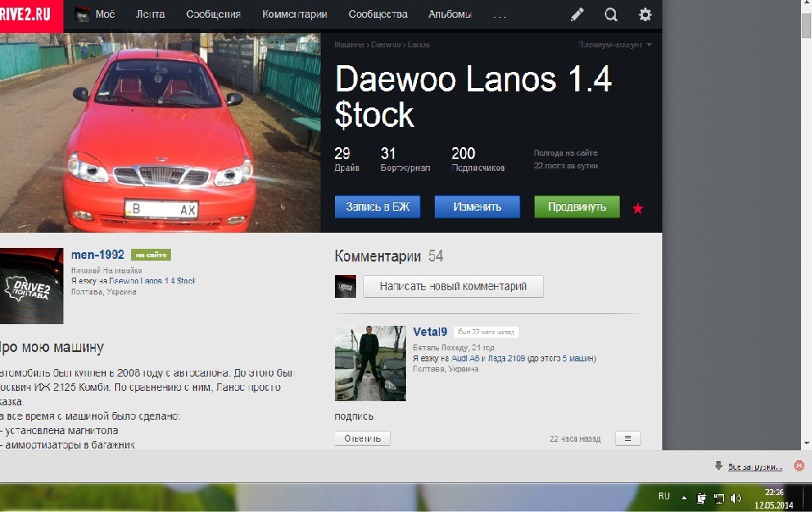Open the Моё menu item
This screenshot has width=812, height=512.
pos(105,14)
